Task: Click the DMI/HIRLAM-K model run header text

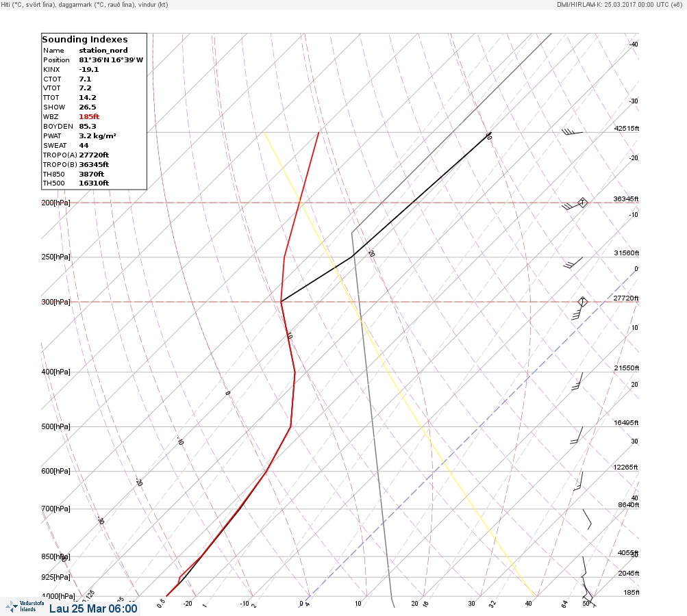Action: (x=619, y=4)
